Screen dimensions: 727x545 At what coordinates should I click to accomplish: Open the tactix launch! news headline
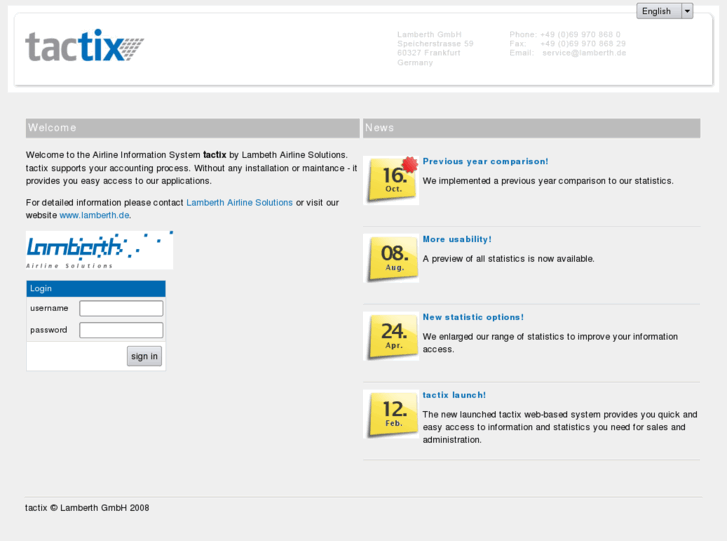point(454,395)
